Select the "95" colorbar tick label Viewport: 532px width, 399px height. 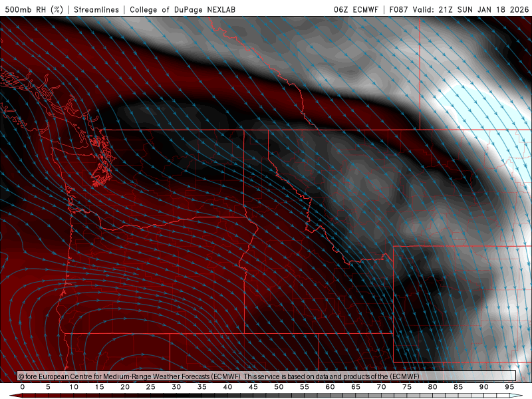[x=509, y=387]
